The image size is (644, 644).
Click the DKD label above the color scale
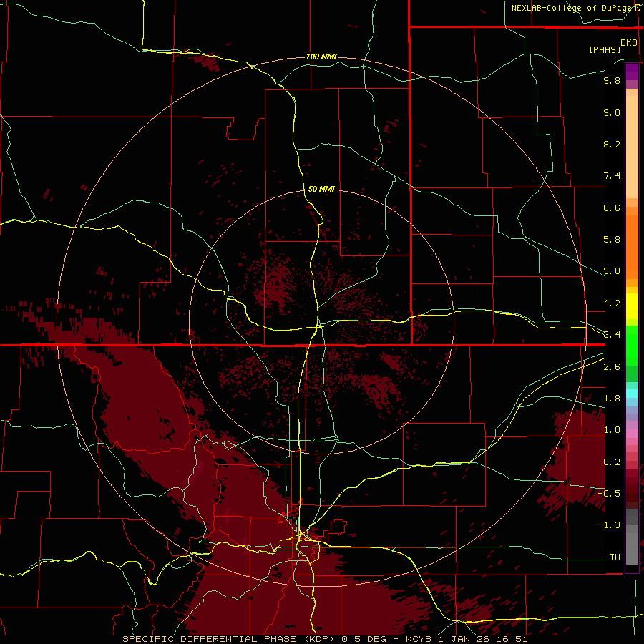(629, 43)
